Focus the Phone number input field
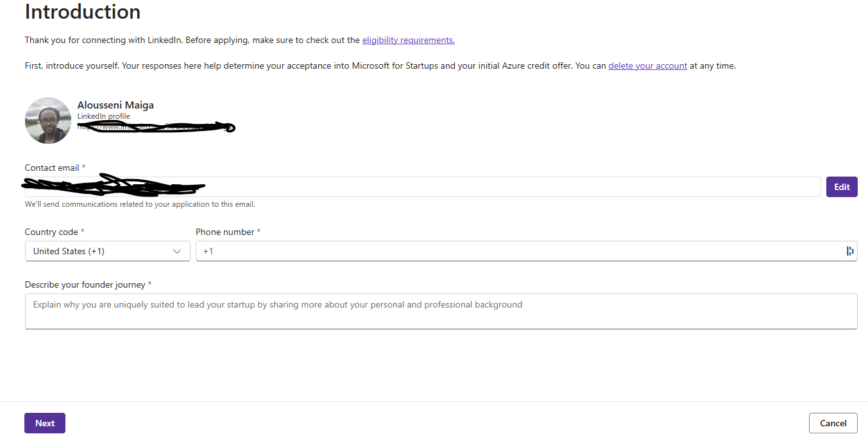Image resolution: width=868 pixels, height=443 pixels. point(527,251)
